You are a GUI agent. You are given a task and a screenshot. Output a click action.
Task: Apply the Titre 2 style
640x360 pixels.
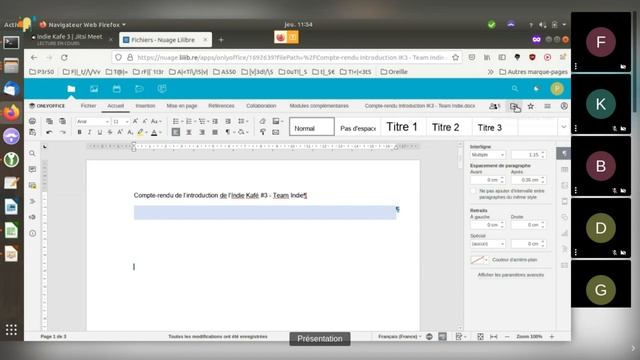tap(446, 127)
